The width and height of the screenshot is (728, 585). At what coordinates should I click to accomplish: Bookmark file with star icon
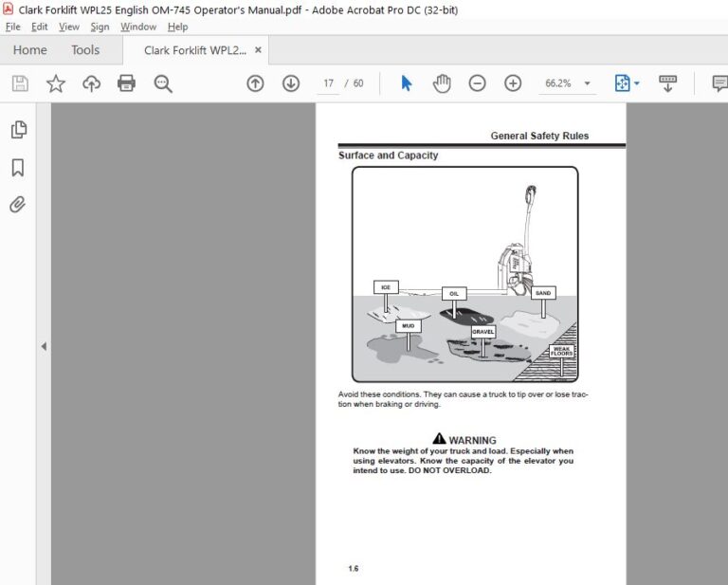tap(56, 83)
